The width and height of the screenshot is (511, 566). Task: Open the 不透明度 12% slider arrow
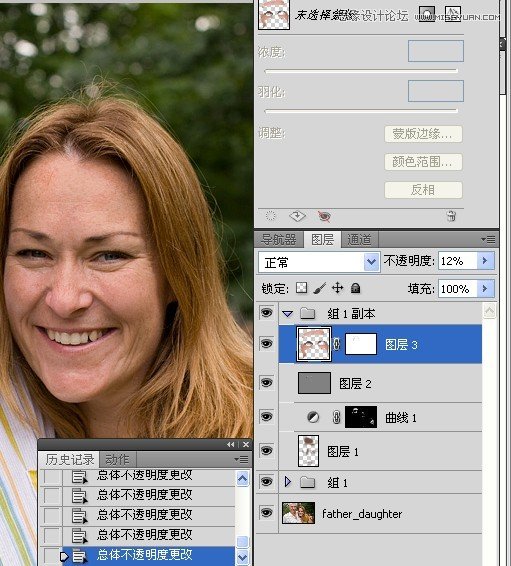coord(485,261)
